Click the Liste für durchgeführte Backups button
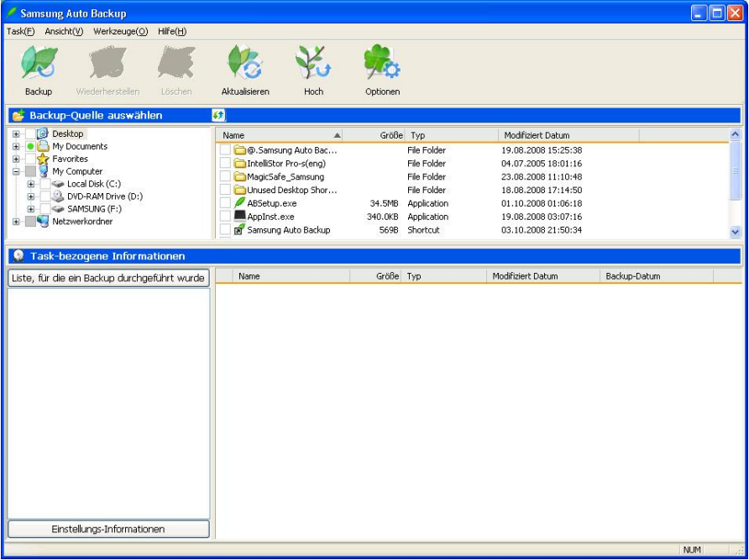This screenshot has width=749, height=560. (108, 276)
